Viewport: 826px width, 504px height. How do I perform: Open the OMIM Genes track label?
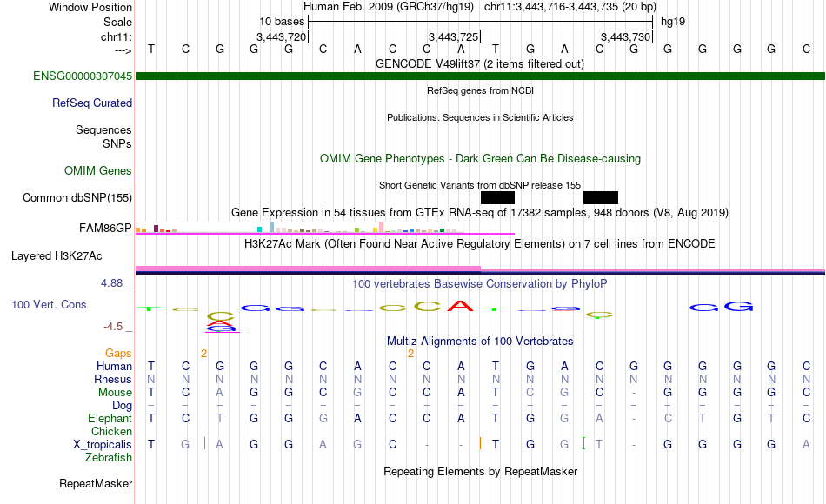(98, 170)
